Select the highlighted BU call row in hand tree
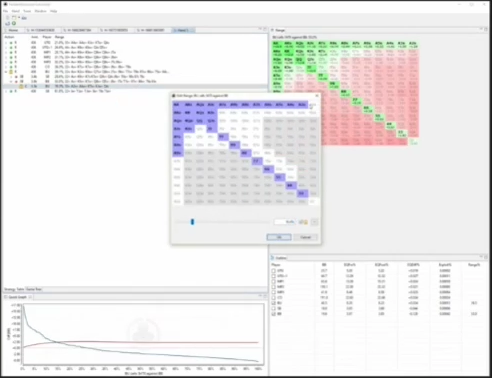This screenshot has width=492, height=378. [x=135, y=86]
